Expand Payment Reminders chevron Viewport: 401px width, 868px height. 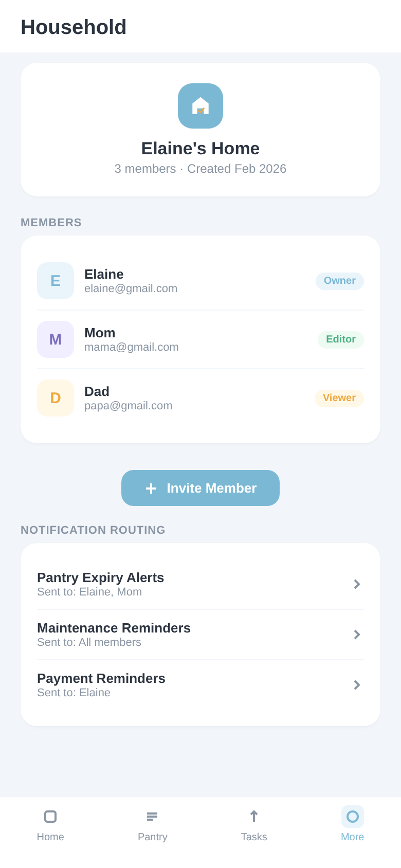point(357,685)
